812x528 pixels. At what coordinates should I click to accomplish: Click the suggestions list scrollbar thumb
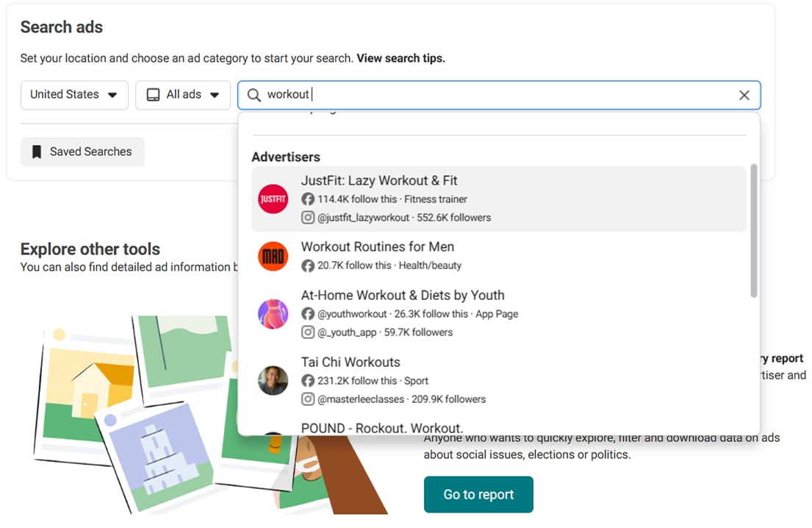(753, 231)
